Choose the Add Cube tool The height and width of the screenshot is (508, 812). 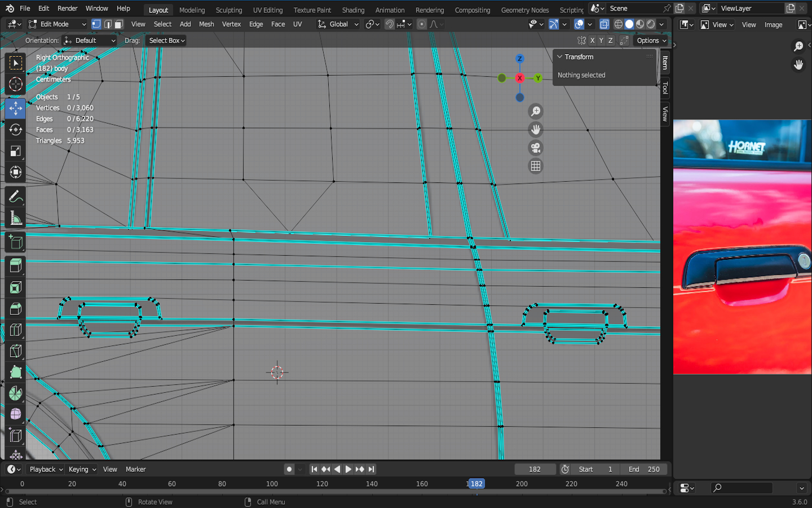15,243
